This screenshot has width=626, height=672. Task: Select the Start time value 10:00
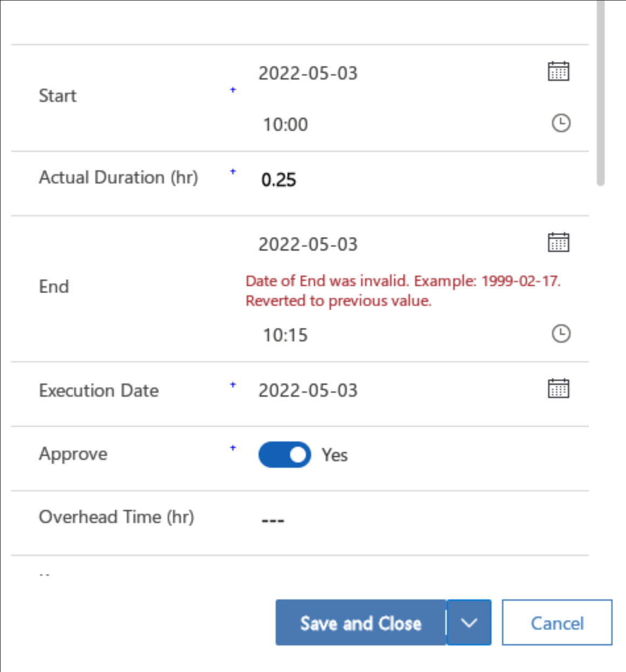click(287, 124)
